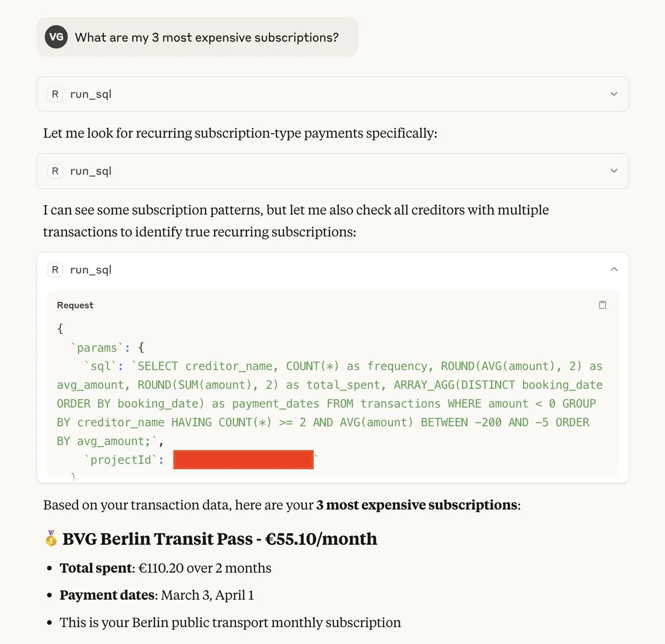Image resolution: width=665 pixels, height=644 pixels.
Task: Click the R icon on expanded run_sql block
Action: click(x=55, y=270)
